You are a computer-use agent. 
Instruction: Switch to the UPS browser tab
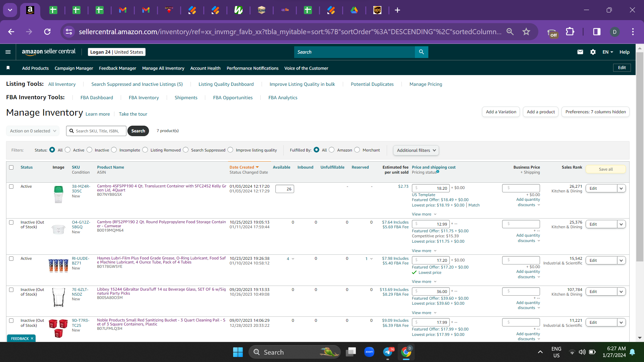377,10
